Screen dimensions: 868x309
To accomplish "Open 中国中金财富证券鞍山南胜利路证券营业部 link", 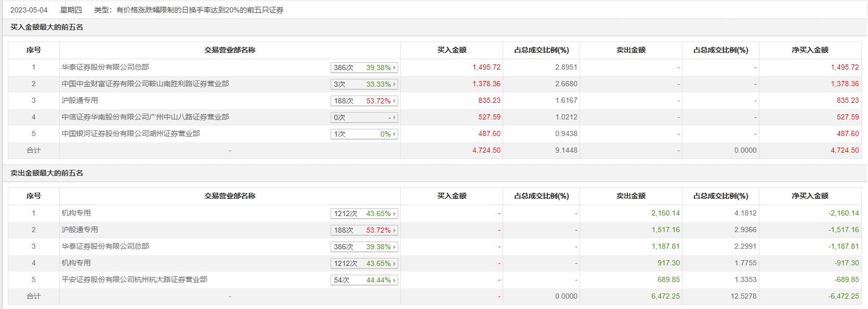I will [x=145, y=84].
